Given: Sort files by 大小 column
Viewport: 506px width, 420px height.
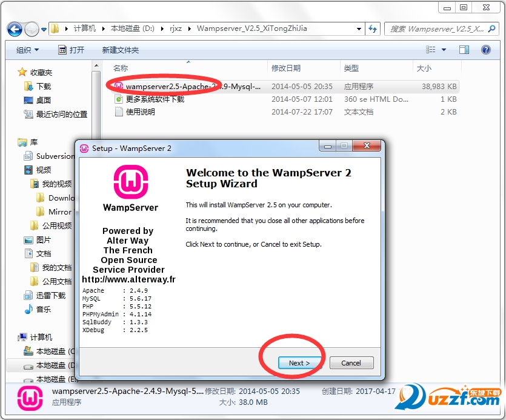Looking at the screenshot, I should click(x=424, y=68).
